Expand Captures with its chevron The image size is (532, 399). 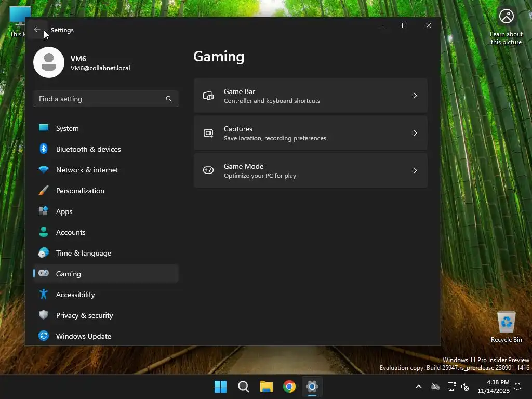point(415,133)
